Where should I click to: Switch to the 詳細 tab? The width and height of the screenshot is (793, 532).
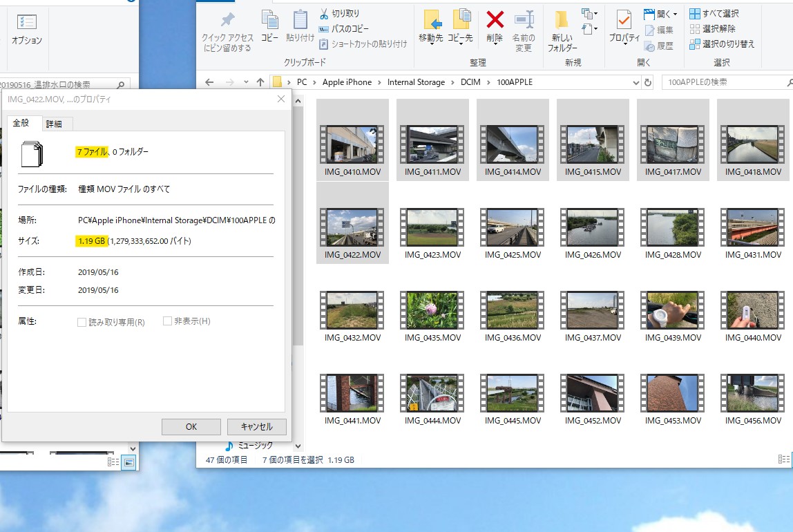(54, 124)
